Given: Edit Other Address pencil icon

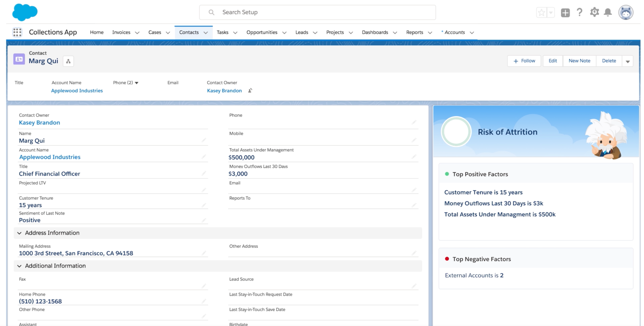Looking at the screenshot, I should pyautogui.click(x=414, y=253).
